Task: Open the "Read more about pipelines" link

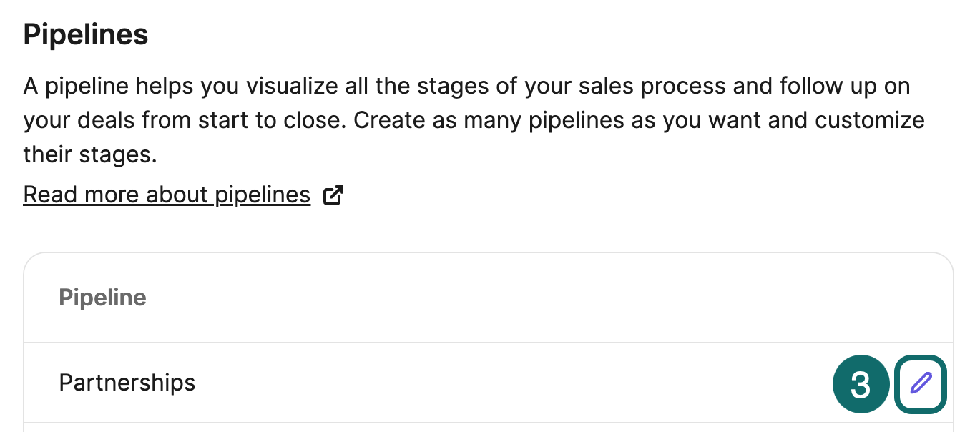Action: click(166, 195)
